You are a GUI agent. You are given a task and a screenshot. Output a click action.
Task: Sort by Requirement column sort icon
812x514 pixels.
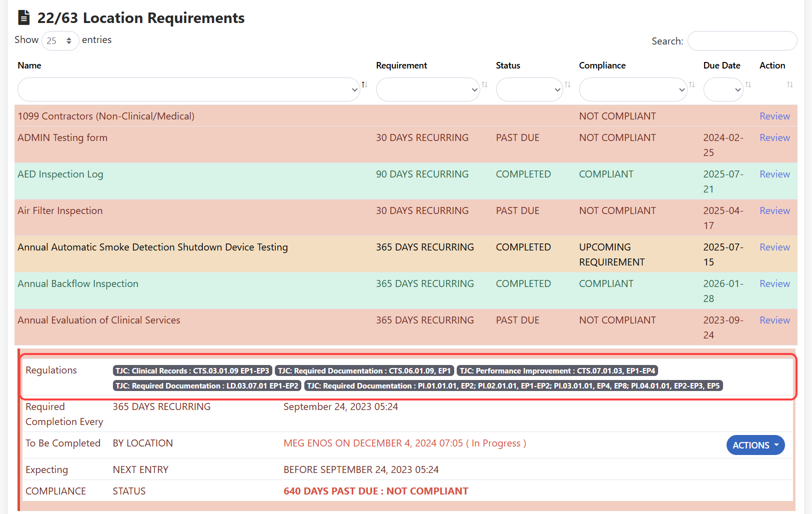click(484, 84)
